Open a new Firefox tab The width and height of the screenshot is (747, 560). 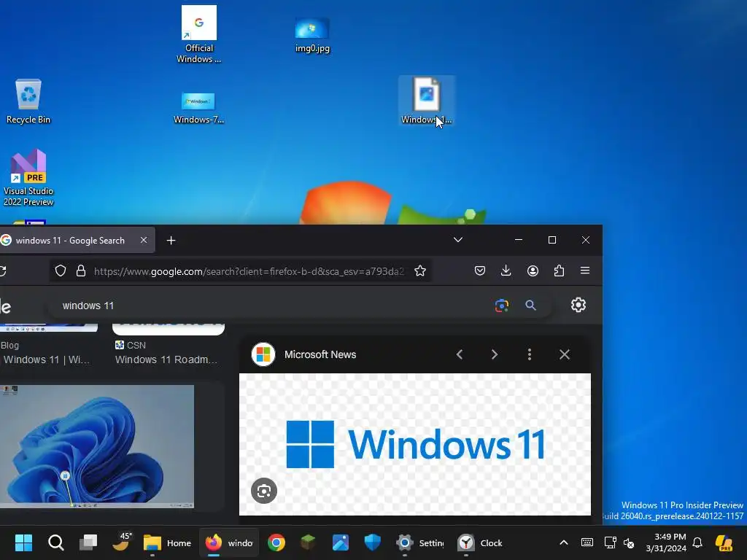click(x=171, y=241)
